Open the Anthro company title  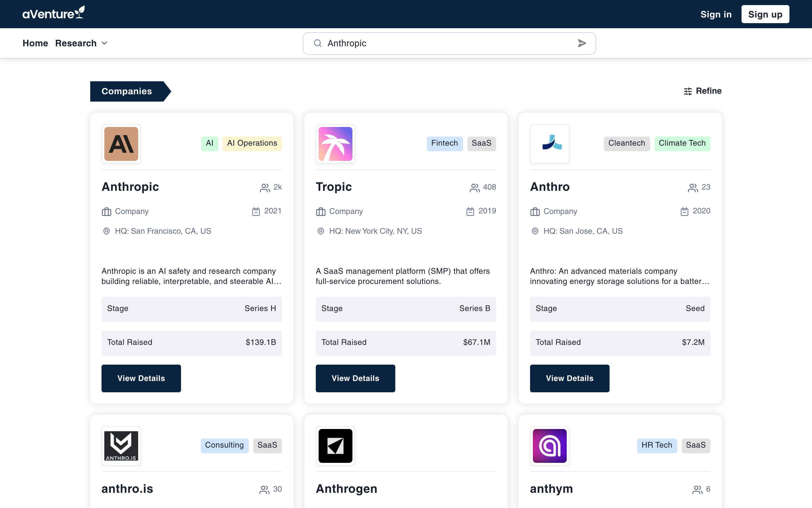[x=550, y=187]
